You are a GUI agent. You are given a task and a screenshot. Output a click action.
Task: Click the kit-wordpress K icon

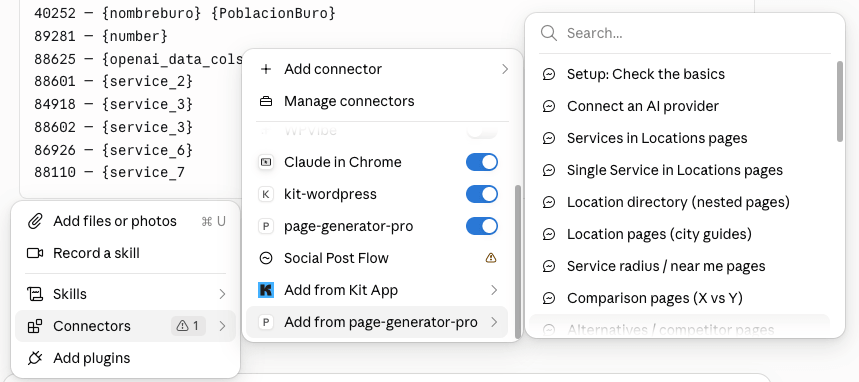tap(266, 194)
